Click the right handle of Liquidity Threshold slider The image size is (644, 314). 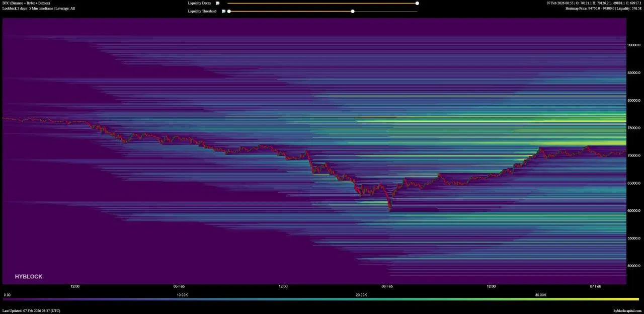click(x=352, y=11)
